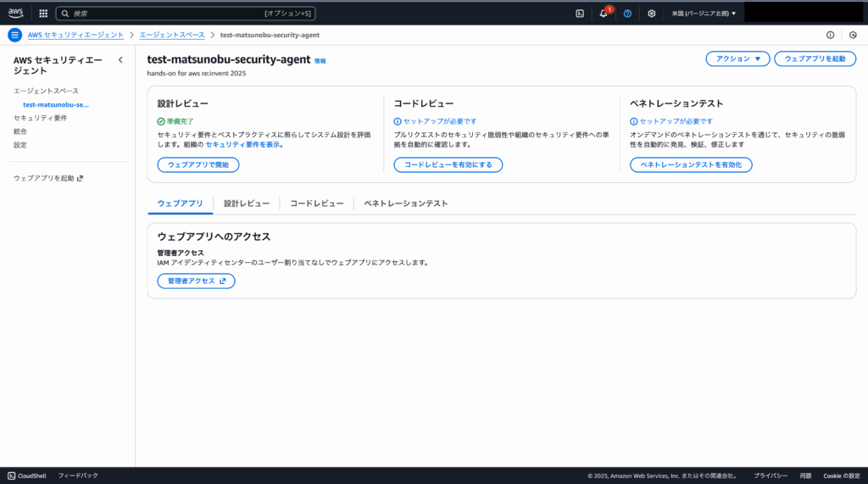This screenshot has width=868, height=484.
Task: Collapse the side navigation panel arrow
Action: click(x=120, y=60)
